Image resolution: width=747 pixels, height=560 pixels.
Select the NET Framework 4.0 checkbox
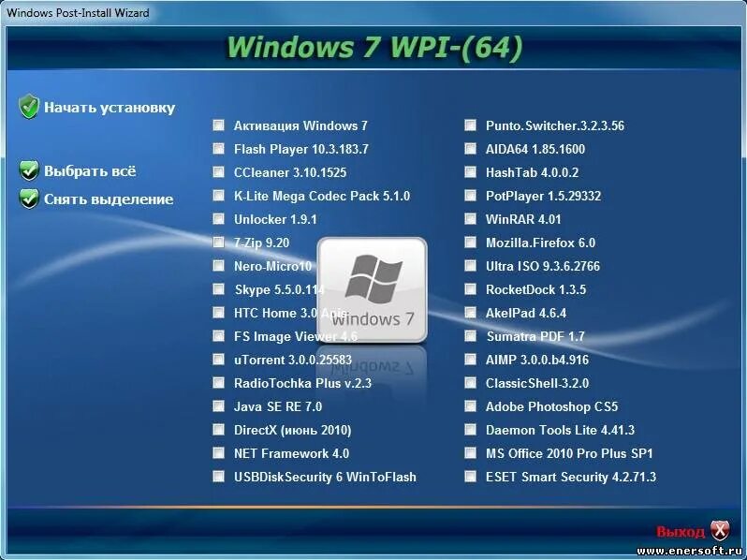(219, 452)
